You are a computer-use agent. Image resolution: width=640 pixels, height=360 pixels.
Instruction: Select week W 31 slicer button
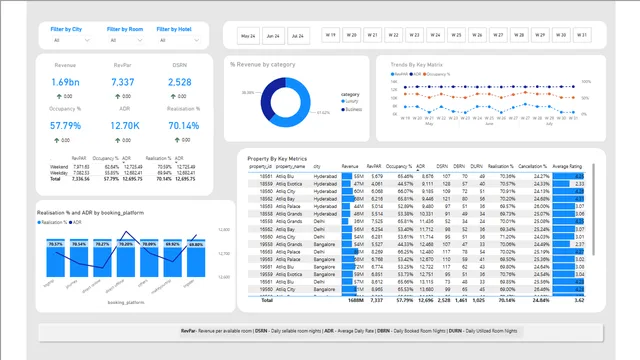point(582,35)
